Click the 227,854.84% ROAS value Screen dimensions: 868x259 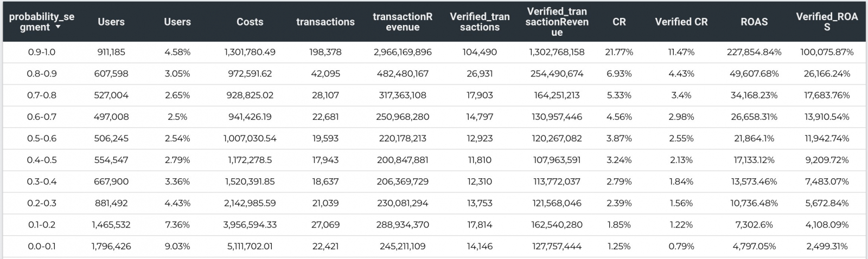(754, 52)
